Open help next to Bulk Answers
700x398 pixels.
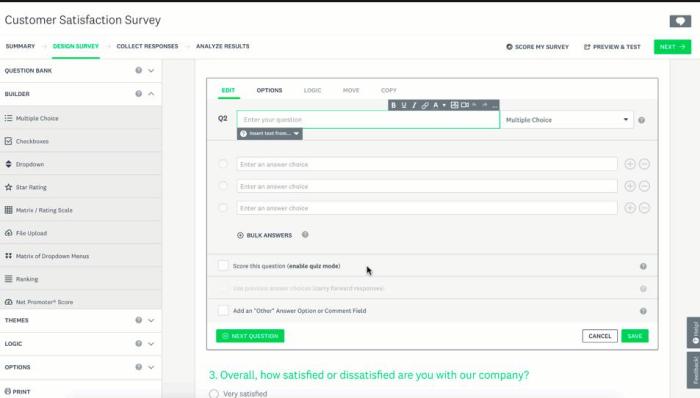point(305,235)
